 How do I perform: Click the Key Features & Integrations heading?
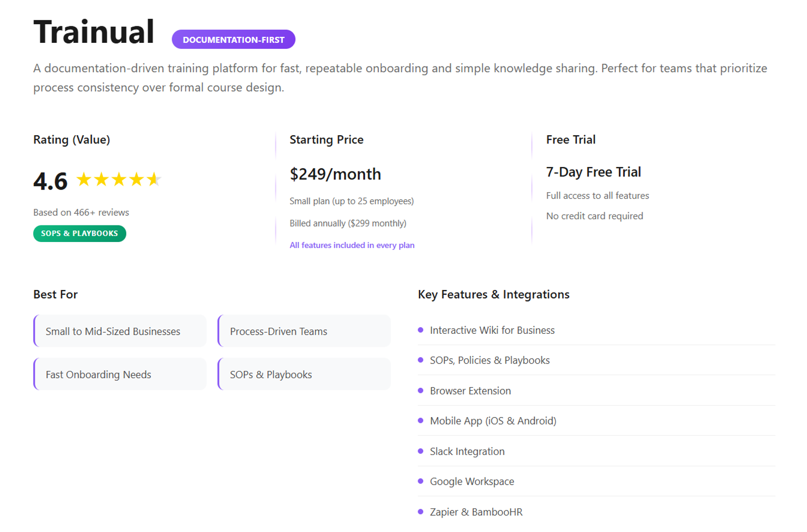pos(494,294)
